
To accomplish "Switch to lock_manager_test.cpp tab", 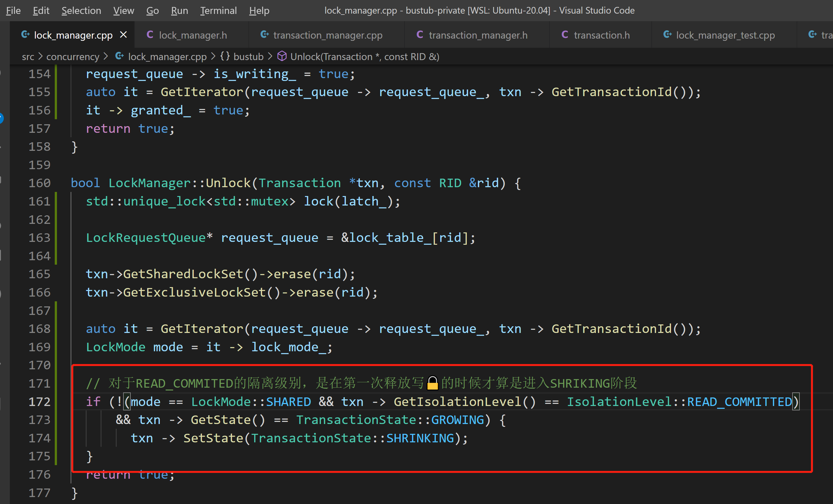I will (725, 35).
